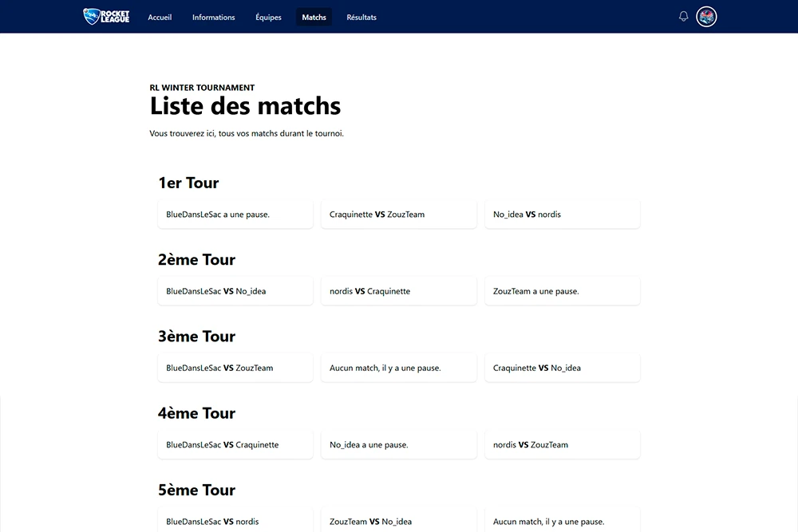This screenshot has height=532, width=798.
Task: Open the notifications bell
Action: pos(683,17)
